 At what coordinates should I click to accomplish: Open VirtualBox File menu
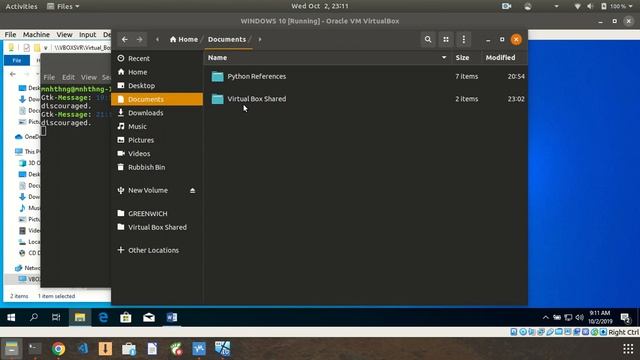click(x=10, y=35)
